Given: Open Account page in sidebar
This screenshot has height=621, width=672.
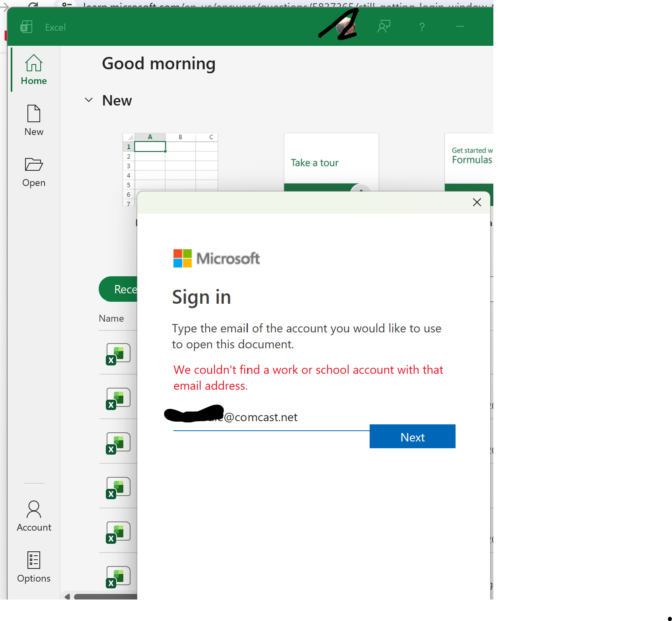Looking at the screenshot, I should [x=34, y=516].
